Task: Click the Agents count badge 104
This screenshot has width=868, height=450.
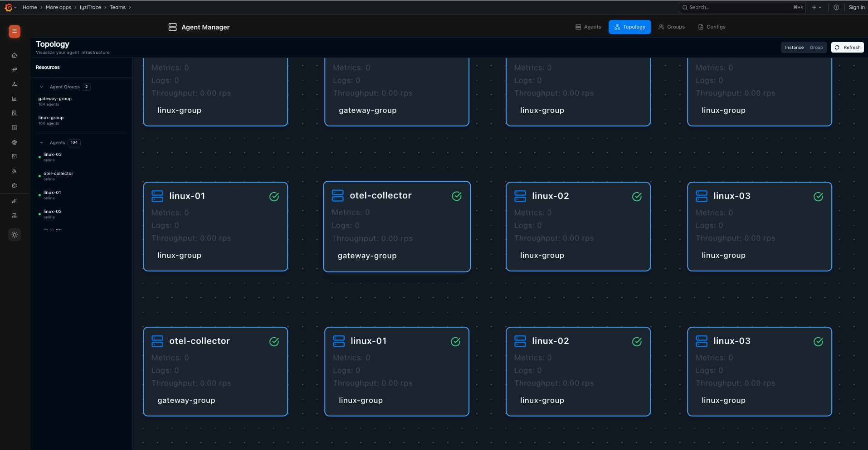Action: pos(74,143)
